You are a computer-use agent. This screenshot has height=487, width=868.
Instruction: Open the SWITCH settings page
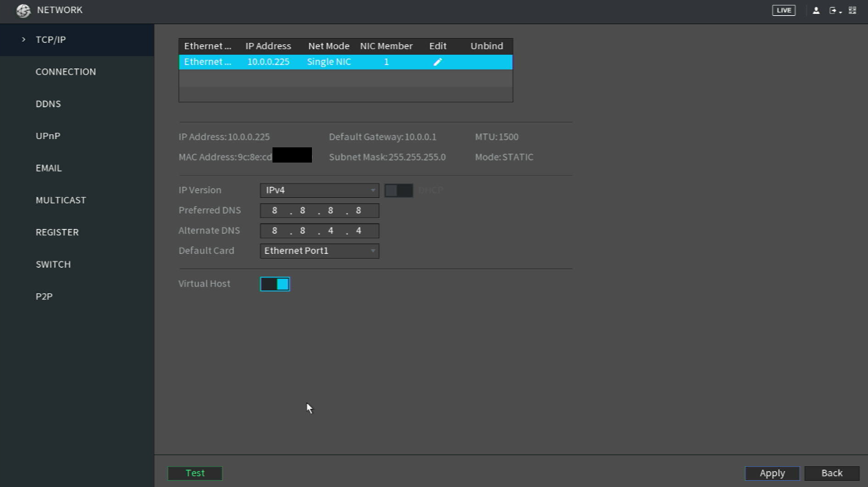click(x=53, y=264)
